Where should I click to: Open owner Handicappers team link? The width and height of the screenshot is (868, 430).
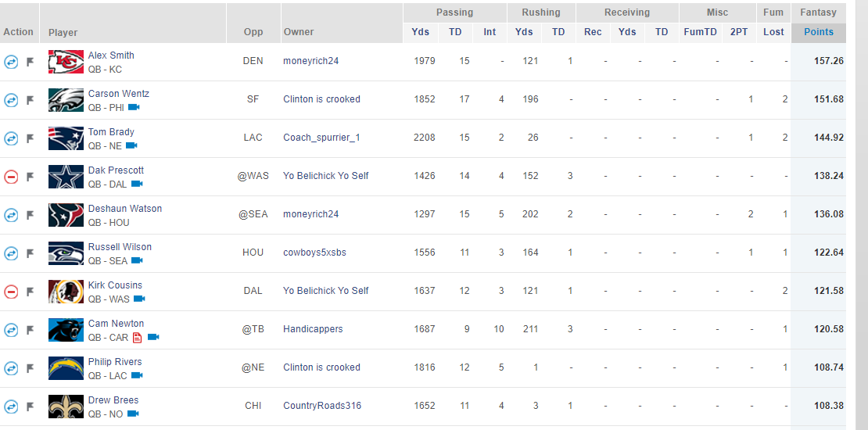point(314,328)
